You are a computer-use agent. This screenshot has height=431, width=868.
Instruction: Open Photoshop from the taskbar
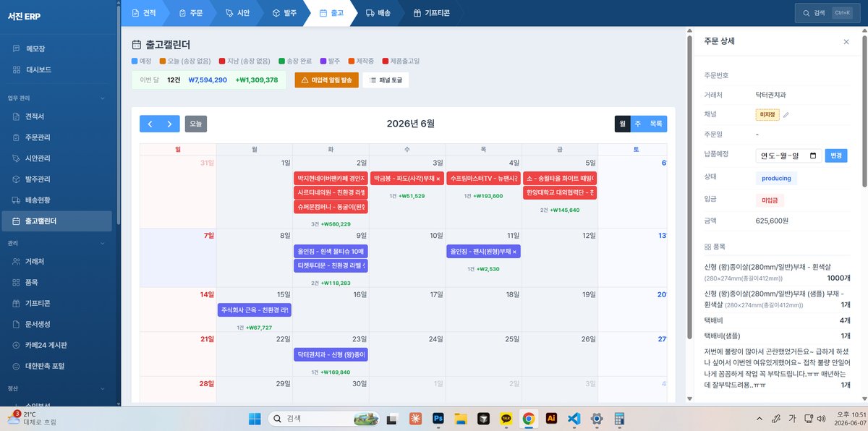(x=438, y=418)
